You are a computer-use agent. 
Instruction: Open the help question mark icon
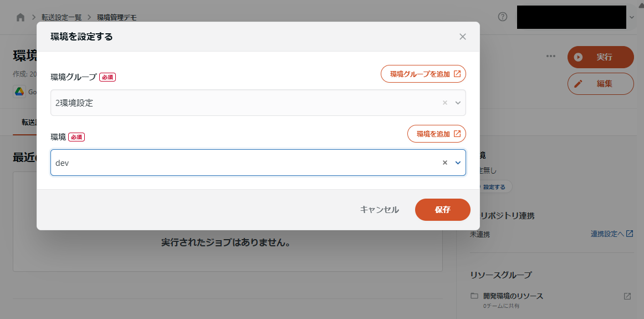(x=502, y=17)
